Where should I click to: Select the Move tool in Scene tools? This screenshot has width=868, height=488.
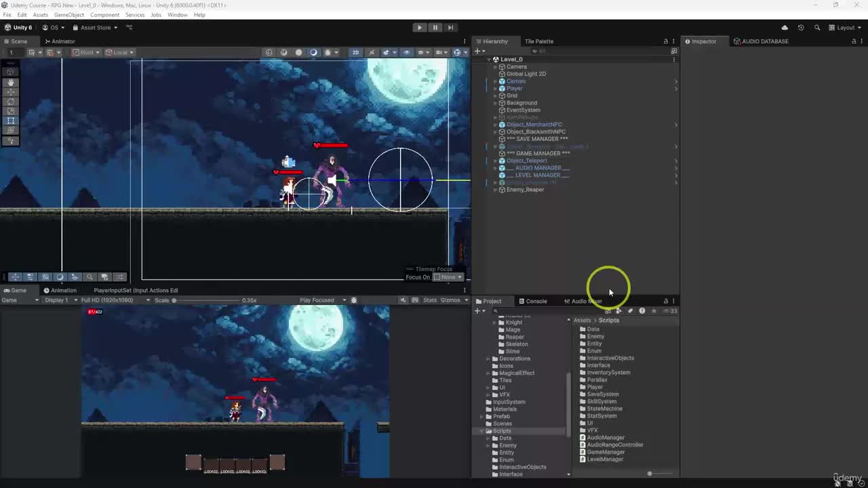click(10, 91)
